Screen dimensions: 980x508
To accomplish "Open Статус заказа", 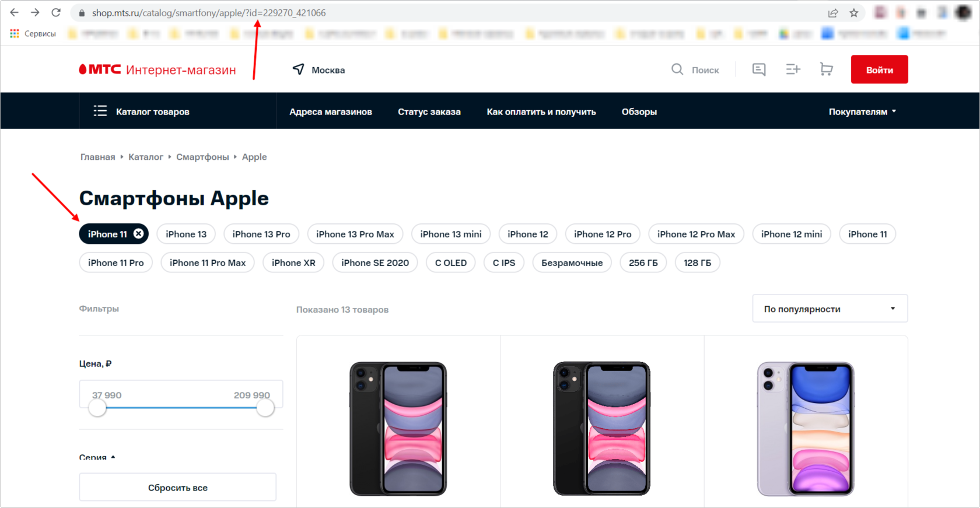I will [x=429, y=111].
